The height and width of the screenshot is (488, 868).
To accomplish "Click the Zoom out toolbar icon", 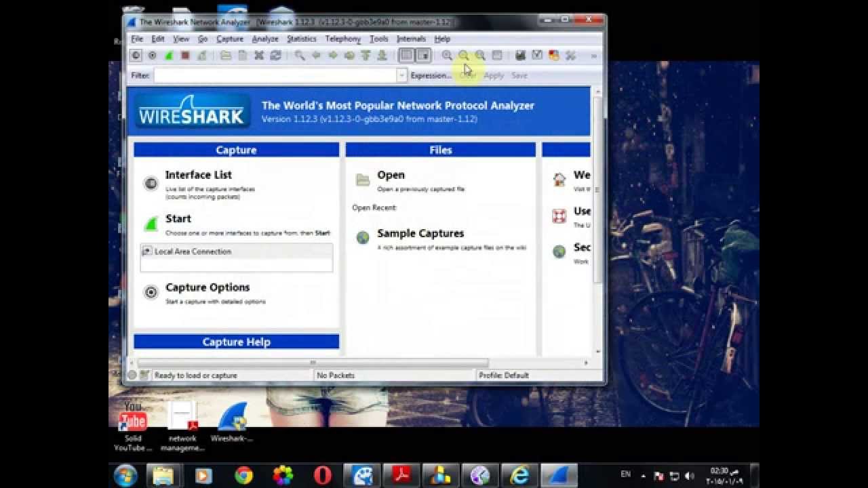I will click(463, 56).
